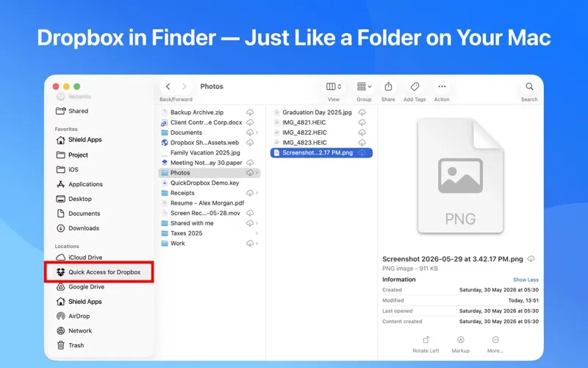The width and height of the screenshot is (588, 368).
Task: Click cloud icon beside screenshot preview title
Action: click(531, 259)
